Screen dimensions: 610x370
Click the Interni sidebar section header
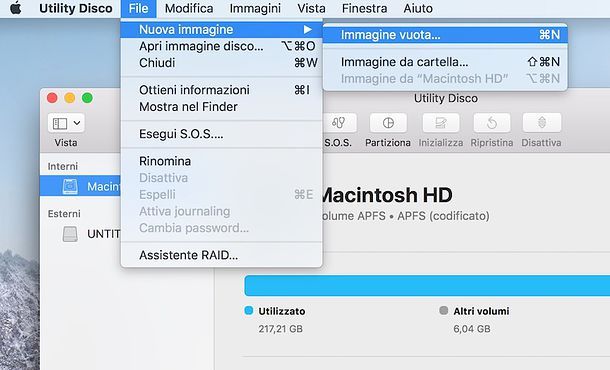pos(63,167)
